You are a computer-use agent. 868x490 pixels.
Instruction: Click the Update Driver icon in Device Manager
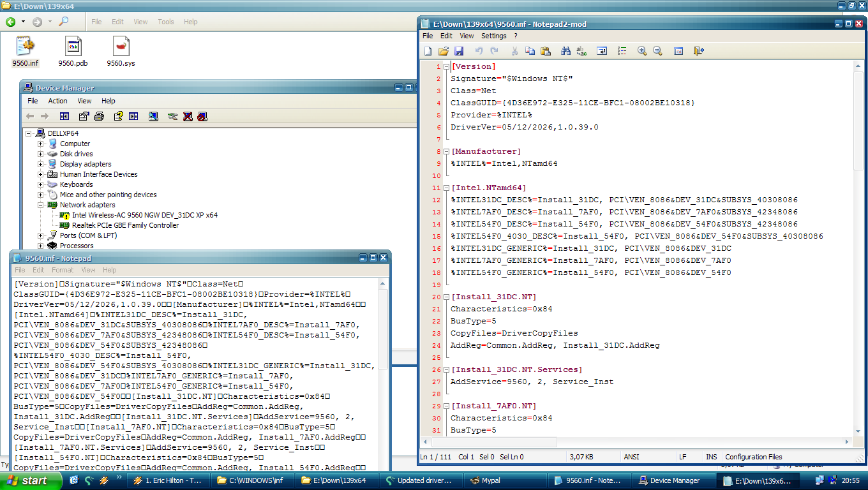coord(172,116)
